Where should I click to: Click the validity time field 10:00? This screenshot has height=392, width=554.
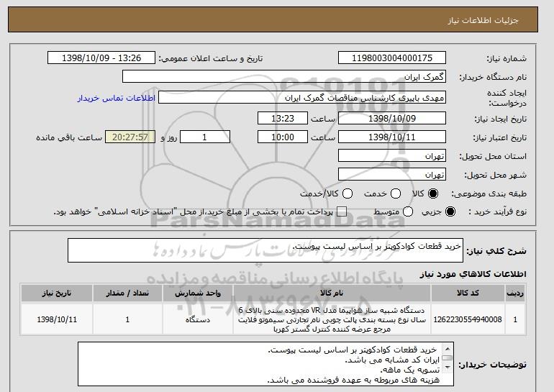pyautogui.click(x=283, y=137)
